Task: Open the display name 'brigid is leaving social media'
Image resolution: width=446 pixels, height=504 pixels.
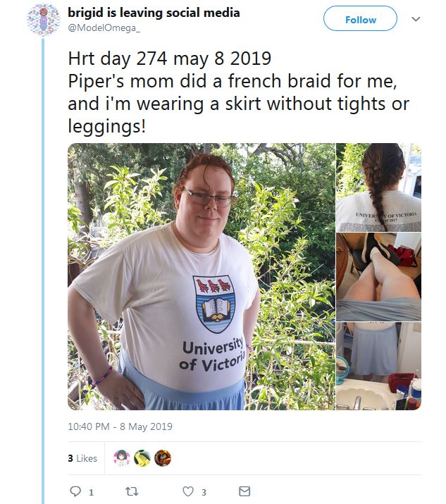Action: click(x=154, y=13)
